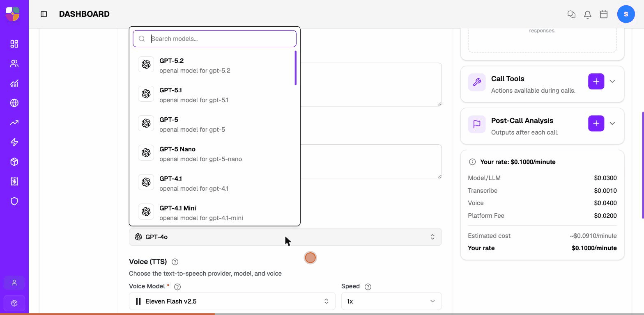Click the bold Your rate $0.1000/minute total

(594, 248)
